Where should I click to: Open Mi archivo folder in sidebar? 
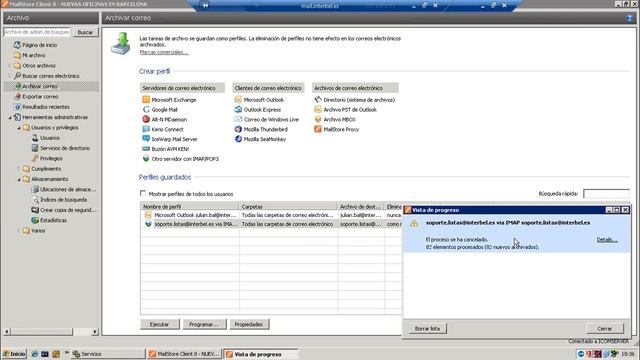[33, 55]
